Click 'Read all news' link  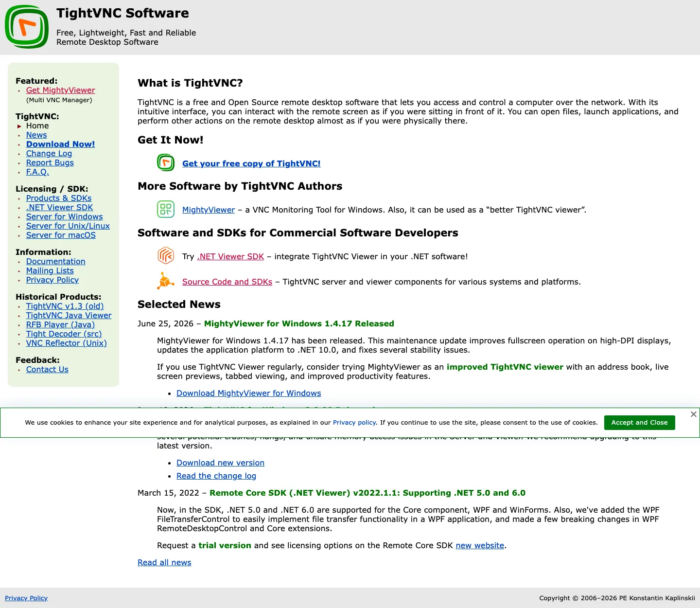[x=164, y=562]
